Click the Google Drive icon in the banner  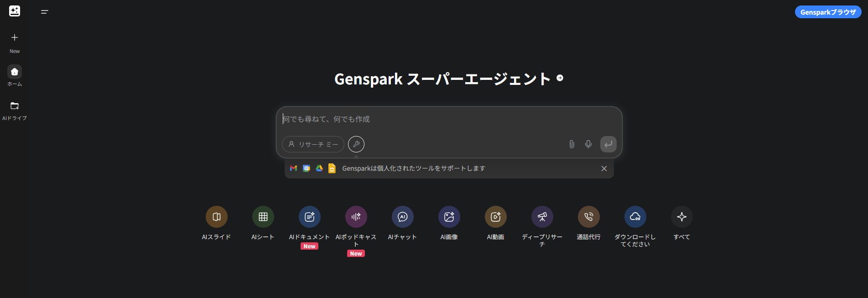[319, 168]
